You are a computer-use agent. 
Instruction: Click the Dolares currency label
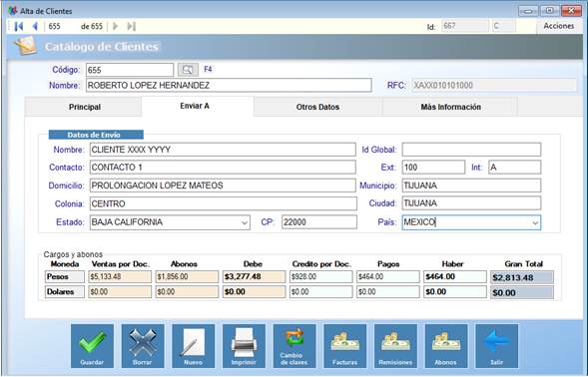(x=65, y=292)
